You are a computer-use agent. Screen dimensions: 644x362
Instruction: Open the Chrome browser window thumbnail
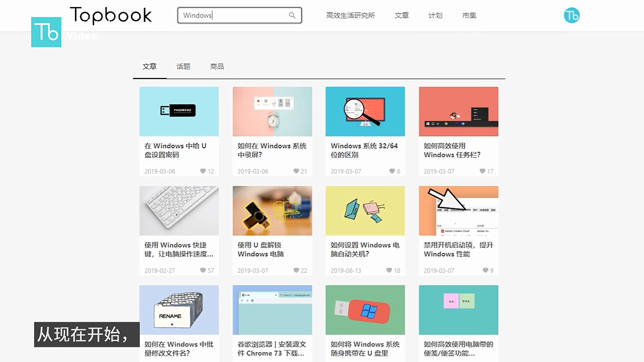[x=272, y=310]
